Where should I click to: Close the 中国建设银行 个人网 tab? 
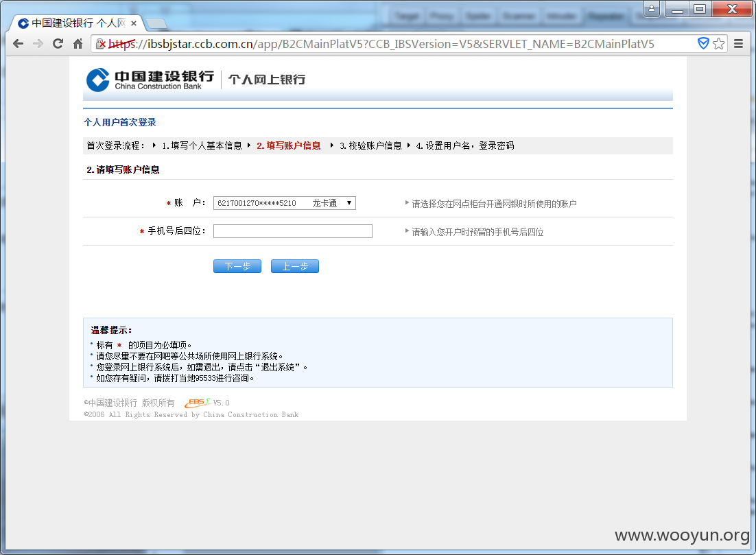134,23
